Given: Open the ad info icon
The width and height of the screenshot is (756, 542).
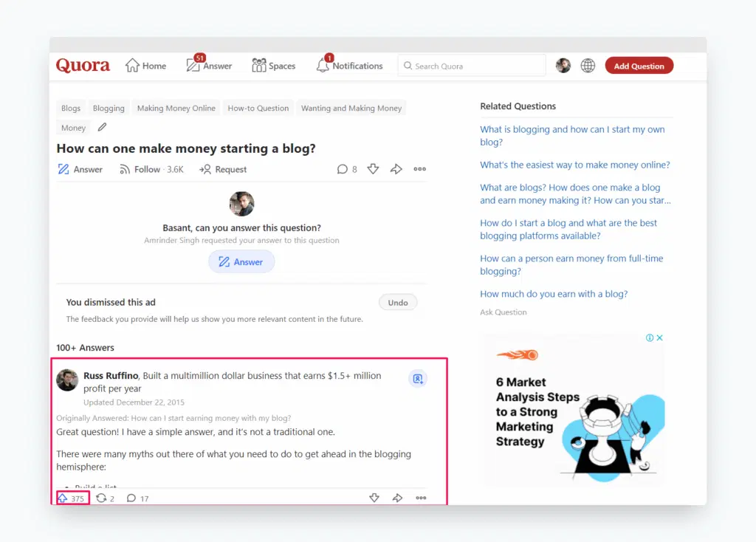Looking at the screenshot, I should [650, 337].
